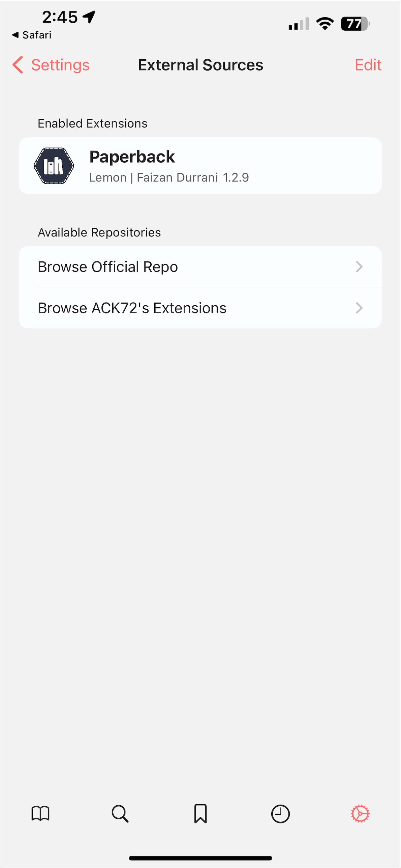The image size is (401, 868).
Task: Go back via the Settings label
Action: [x=60, y=65]
